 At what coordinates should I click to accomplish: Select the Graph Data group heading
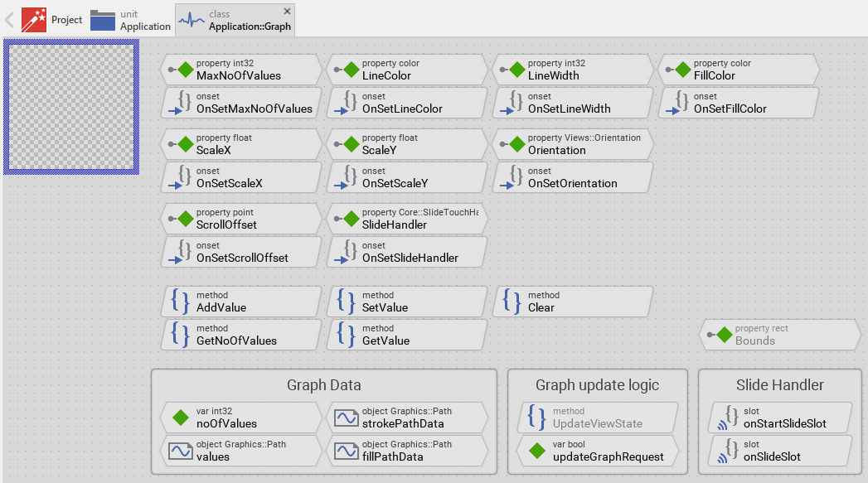pos(323,384)
